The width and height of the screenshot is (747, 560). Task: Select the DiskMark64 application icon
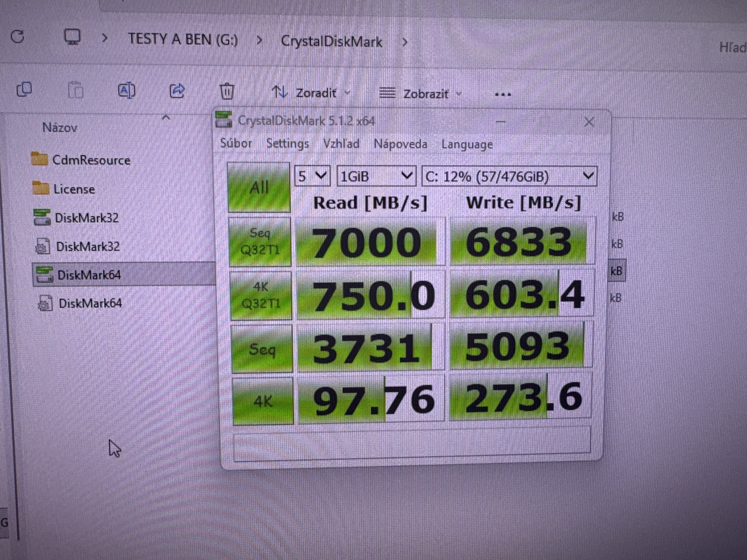pos(45,274)
